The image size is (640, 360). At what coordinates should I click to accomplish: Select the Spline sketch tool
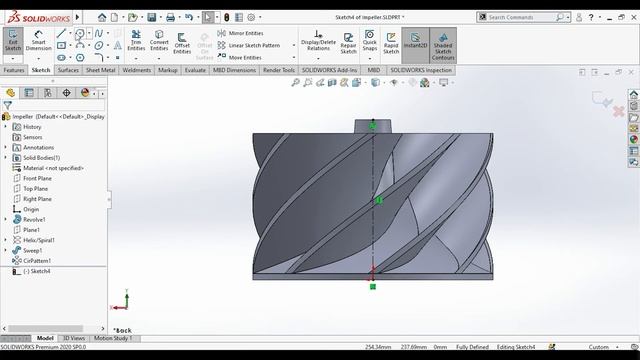pyautogui.click(x=99, y=33)
